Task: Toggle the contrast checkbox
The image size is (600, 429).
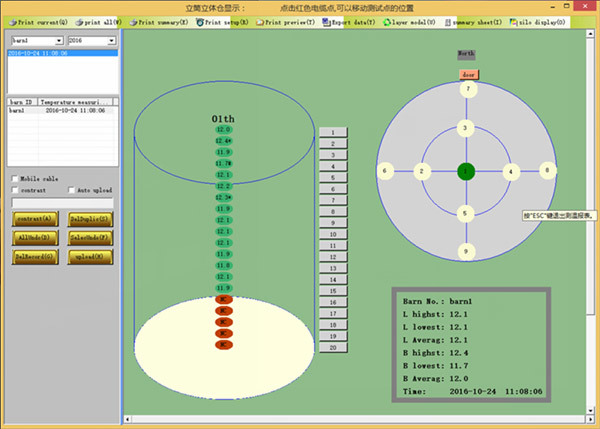Action: tap(15, 190)
